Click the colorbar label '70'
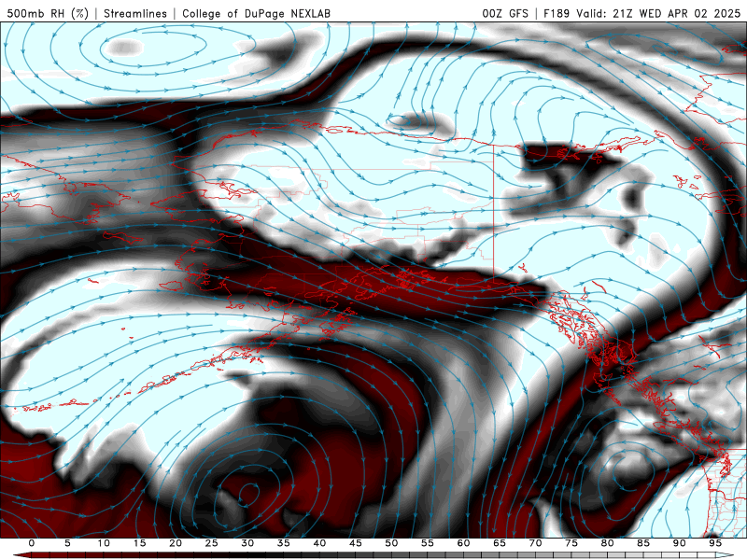 [535, 543]
